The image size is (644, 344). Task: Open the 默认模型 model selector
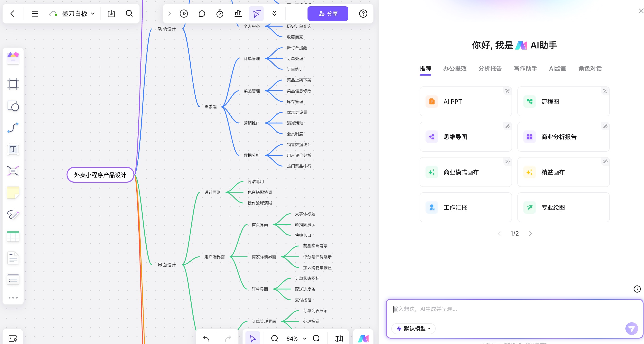tap(414, 328)
